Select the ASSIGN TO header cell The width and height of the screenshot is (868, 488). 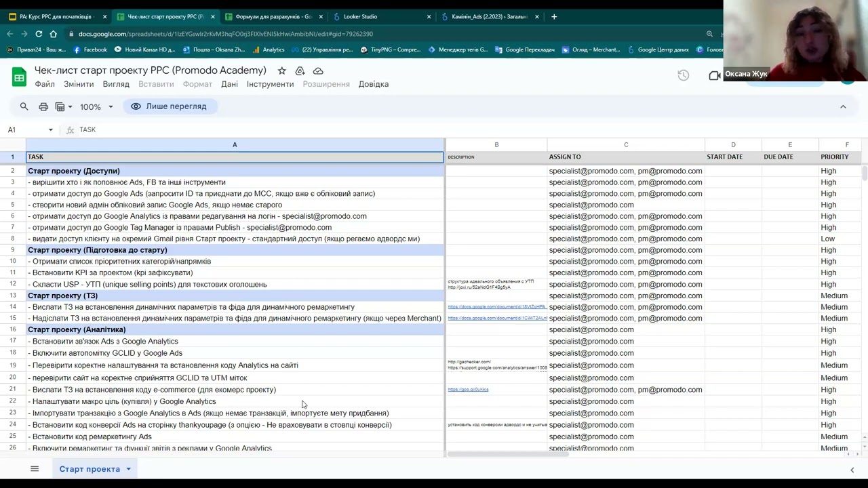(626, 157)
